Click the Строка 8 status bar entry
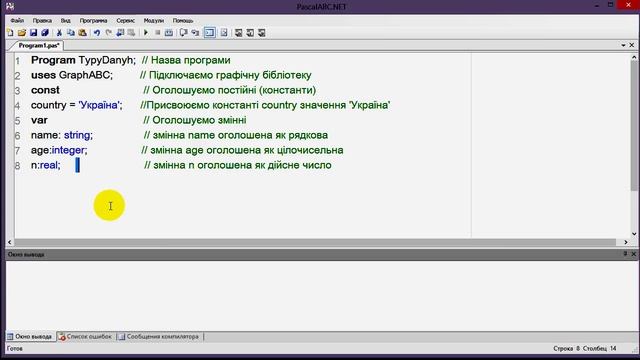 567,349
